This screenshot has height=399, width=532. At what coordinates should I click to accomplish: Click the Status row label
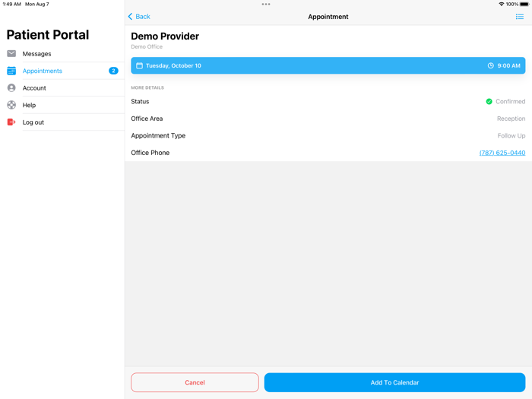pos(140,101)
